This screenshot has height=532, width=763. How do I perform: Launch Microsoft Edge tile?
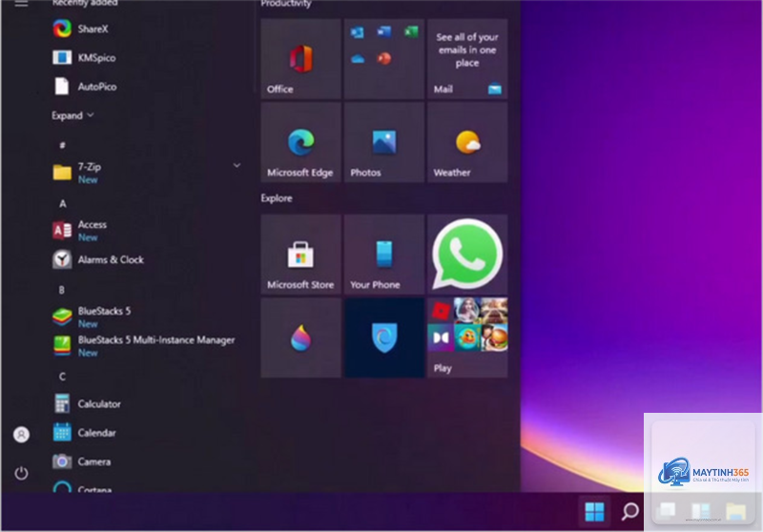tap(300, 142)
